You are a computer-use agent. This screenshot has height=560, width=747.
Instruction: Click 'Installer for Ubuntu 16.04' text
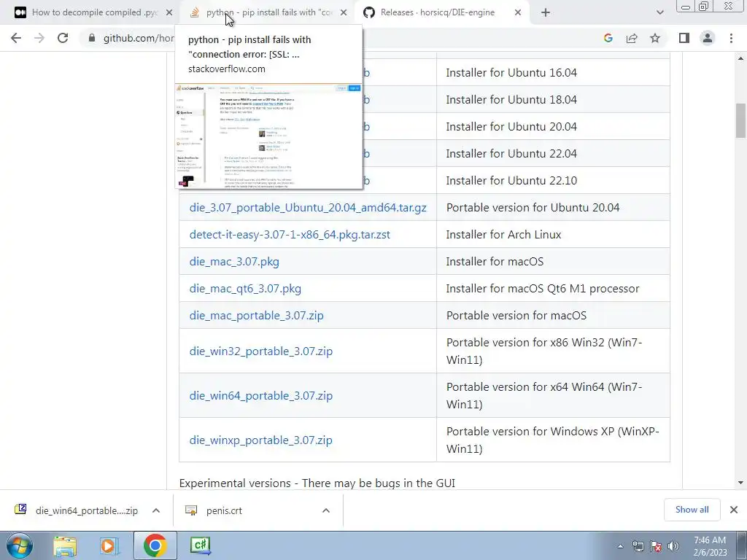(511, 73)
